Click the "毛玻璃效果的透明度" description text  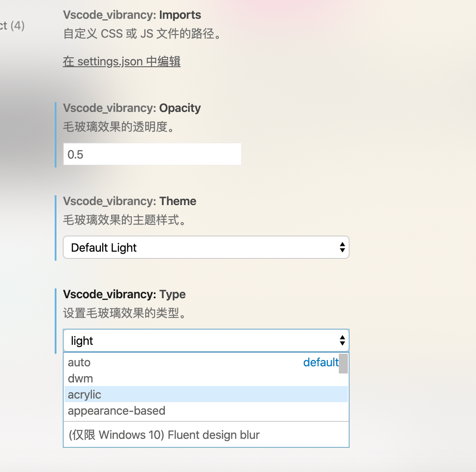click(119, 127)
